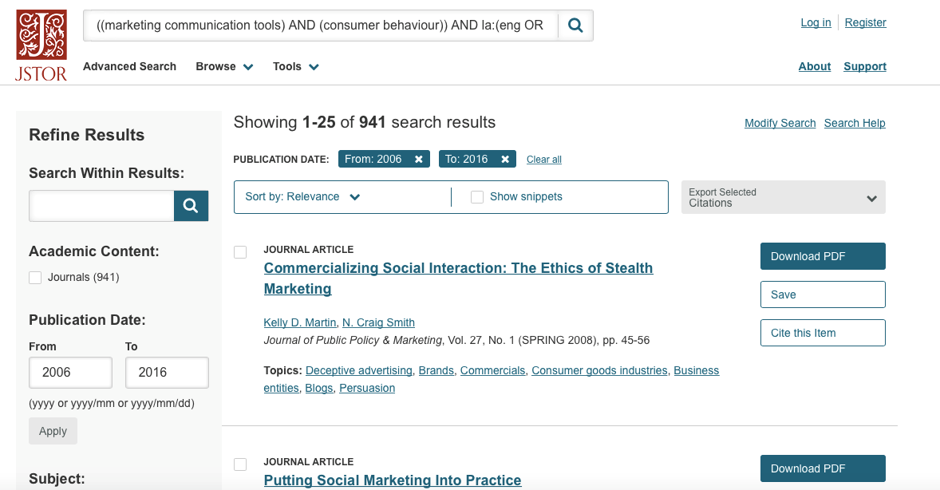Open the Brands topic
This screenshot has width=940, height=490.
click(x=436, y=371)
